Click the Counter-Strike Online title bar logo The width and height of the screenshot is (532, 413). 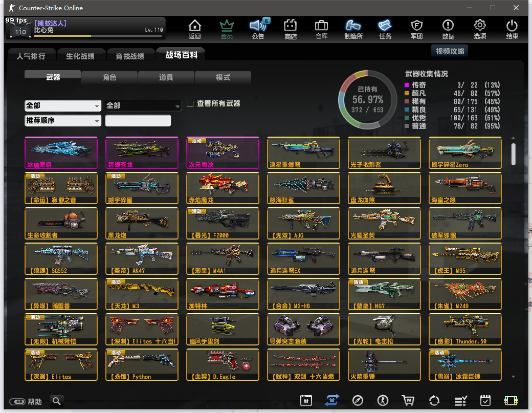(12, 8)
